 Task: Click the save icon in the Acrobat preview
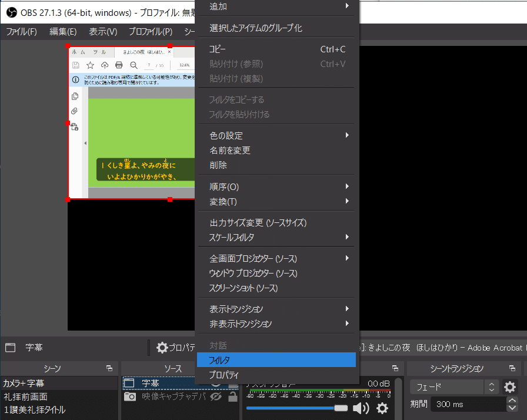74,64
